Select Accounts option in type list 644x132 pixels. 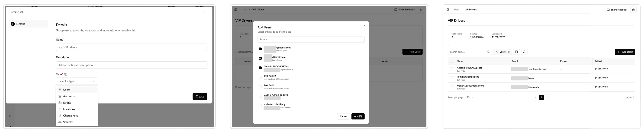tap(77, 96)
